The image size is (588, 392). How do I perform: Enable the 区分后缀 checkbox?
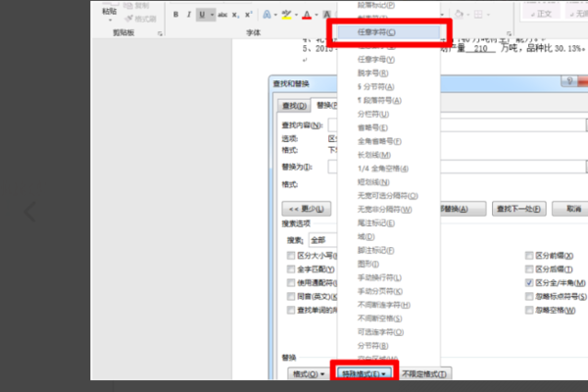(x=529, y=269)
